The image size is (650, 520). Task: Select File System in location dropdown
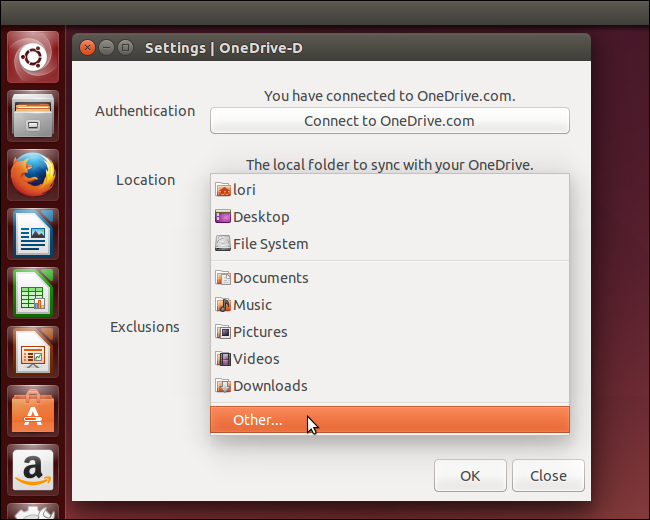390,243
